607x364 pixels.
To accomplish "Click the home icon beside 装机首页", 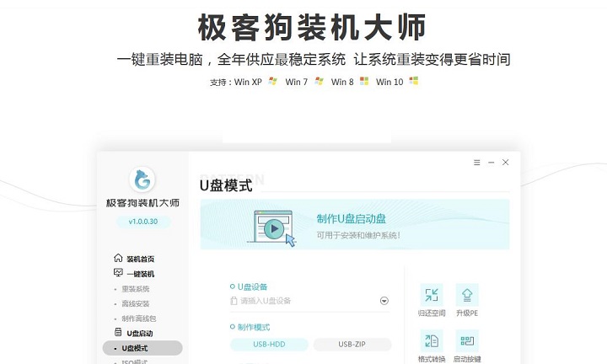I will tap(118, 258).
